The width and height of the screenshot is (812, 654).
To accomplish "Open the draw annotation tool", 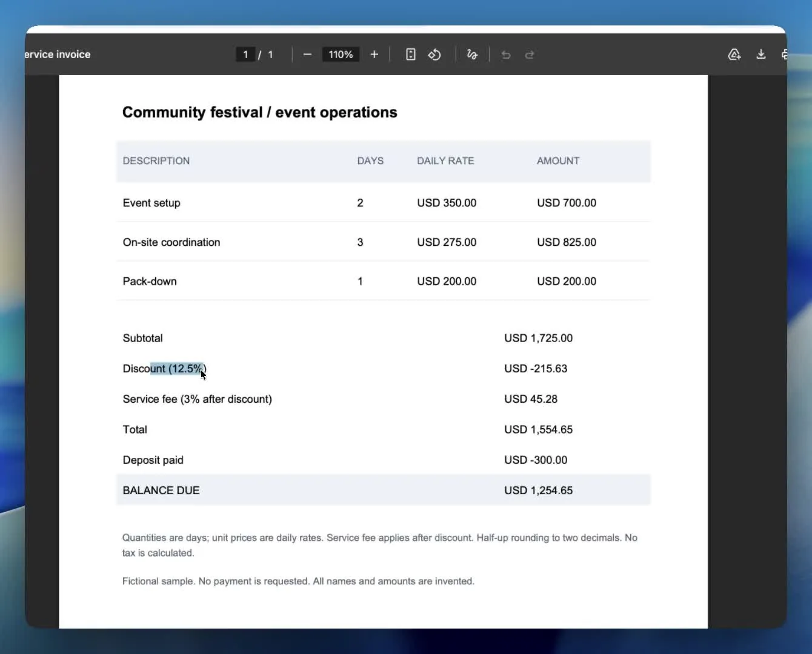I will coord(472,54).
